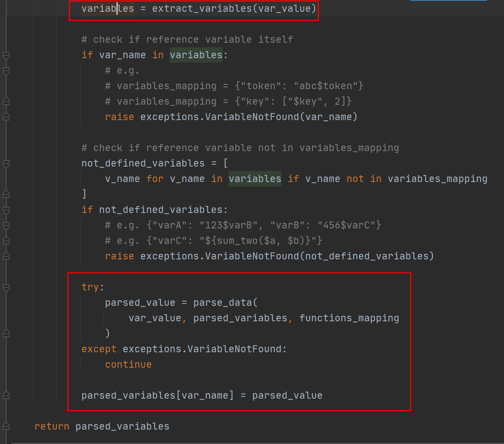Click 'parsed_value' on right side of assignment
Image resolution: width=504 pixels, height=444 pixels.
click(x=287, y=395)
